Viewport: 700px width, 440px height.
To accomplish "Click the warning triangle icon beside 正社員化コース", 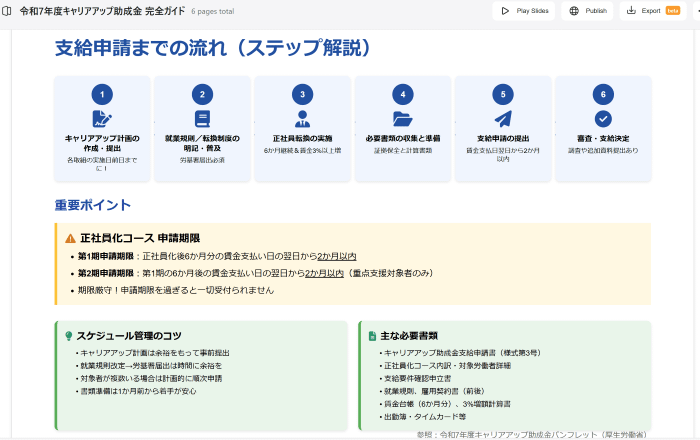I will click(70, 239).
